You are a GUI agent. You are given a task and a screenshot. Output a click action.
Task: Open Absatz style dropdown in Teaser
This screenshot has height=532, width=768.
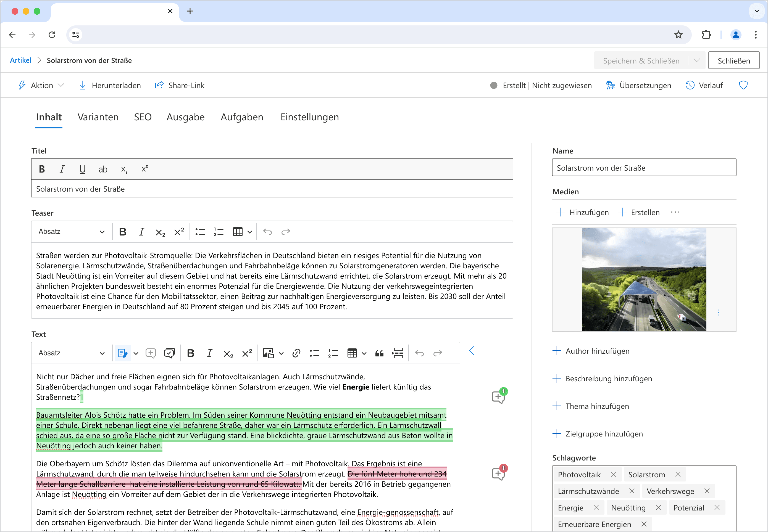[71, 232]
